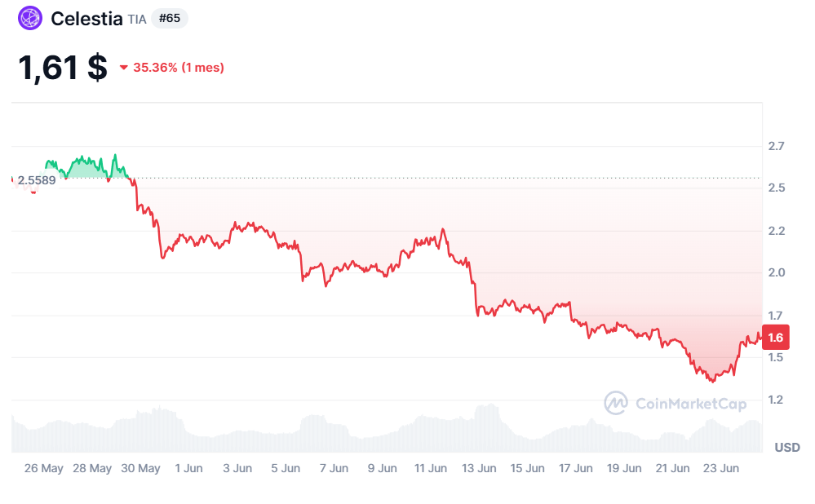Image resolution: width=815 pixels, height=504 pixels.
Task: Click the 1,61 $ price display
Action: [x=63, y=68]
